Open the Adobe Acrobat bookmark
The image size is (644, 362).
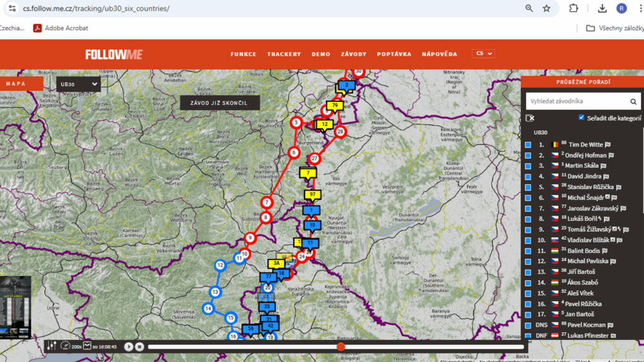(x=61, y=28)
